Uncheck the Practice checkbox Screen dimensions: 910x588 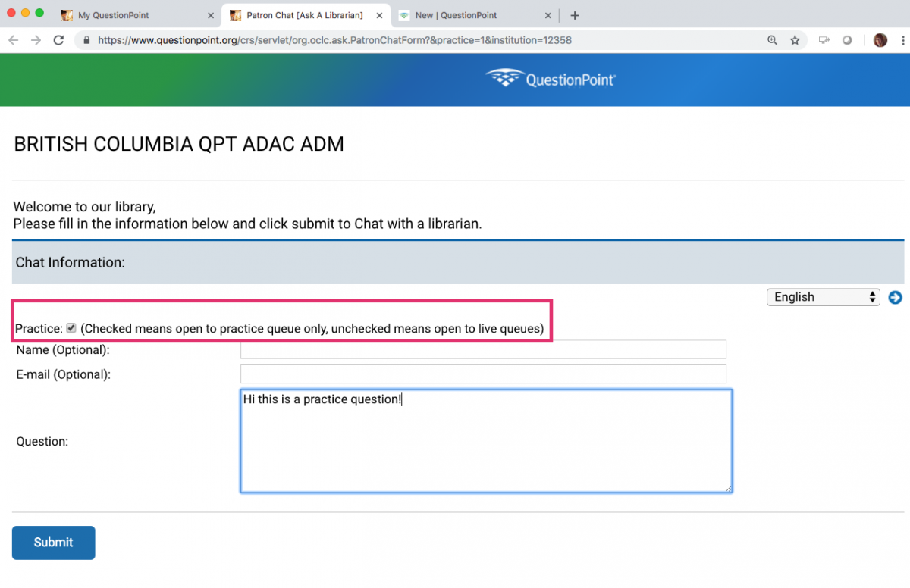(71, 328)
